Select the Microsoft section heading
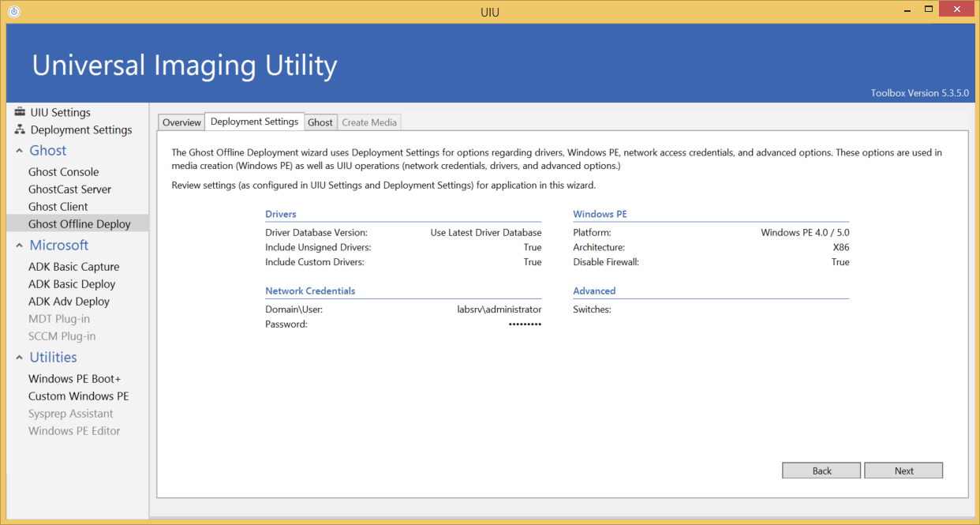The width and height of the screenshot is (980, 525). point(59,246)
